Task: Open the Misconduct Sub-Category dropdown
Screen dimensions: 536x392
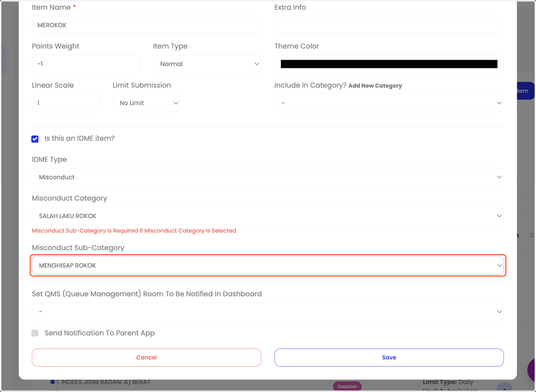Action: (268, 265)
